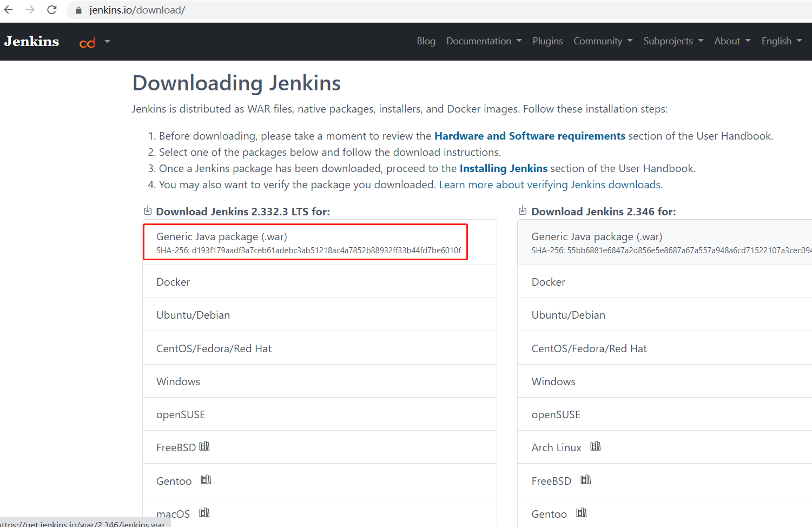Screen dimensions: 812x527
Task: Click the browser forward arrow
Action: (30, 10)
